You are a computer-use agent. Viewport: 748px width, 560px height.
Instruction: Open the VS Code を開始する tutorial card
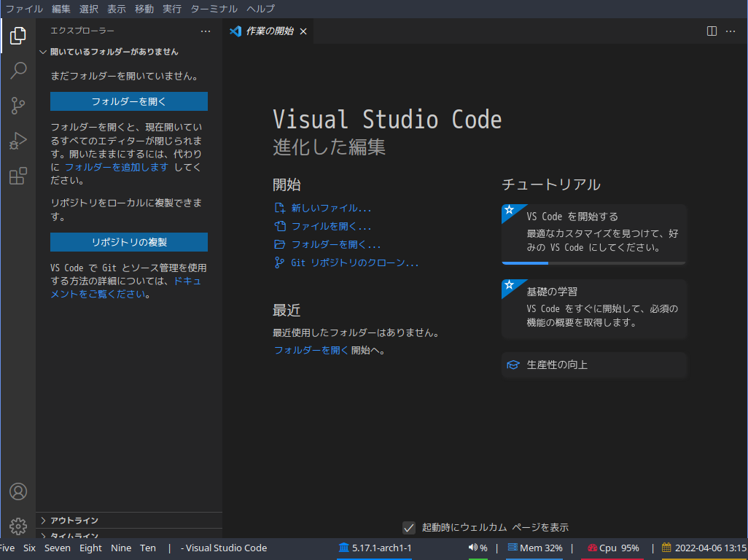tap(594, 234)
